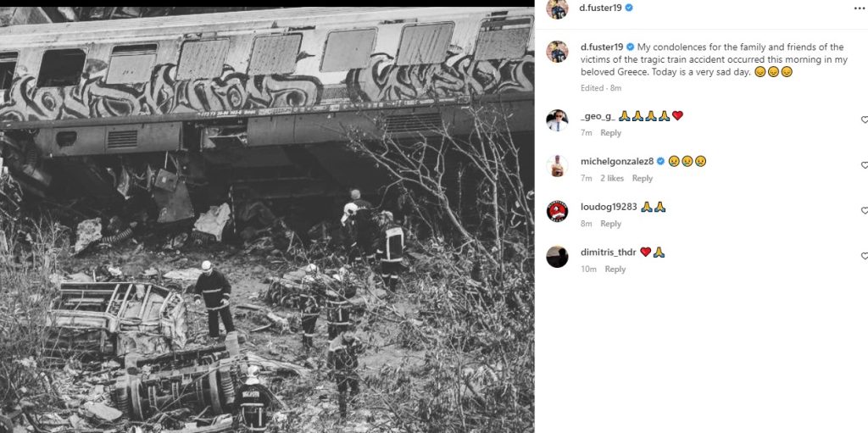
Task: View the 2 likes on michelgonzalez8 comment
Action: click(612, 178)
